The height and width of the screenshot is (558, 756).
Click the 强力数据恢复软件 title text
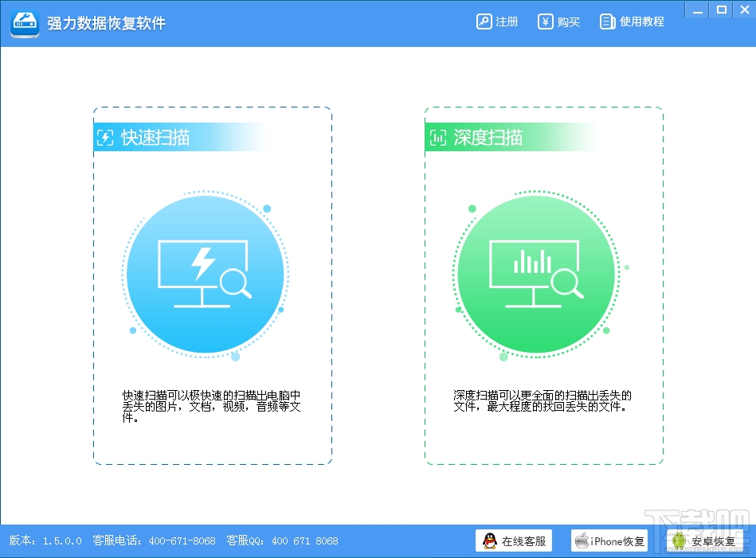click(x=106, y=23)
